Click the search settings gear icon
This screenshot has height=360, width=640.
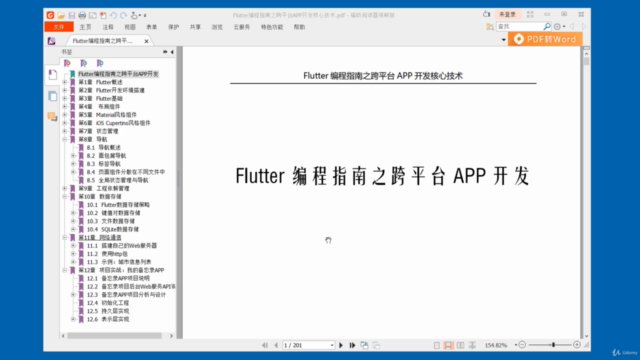click(557, 27)
